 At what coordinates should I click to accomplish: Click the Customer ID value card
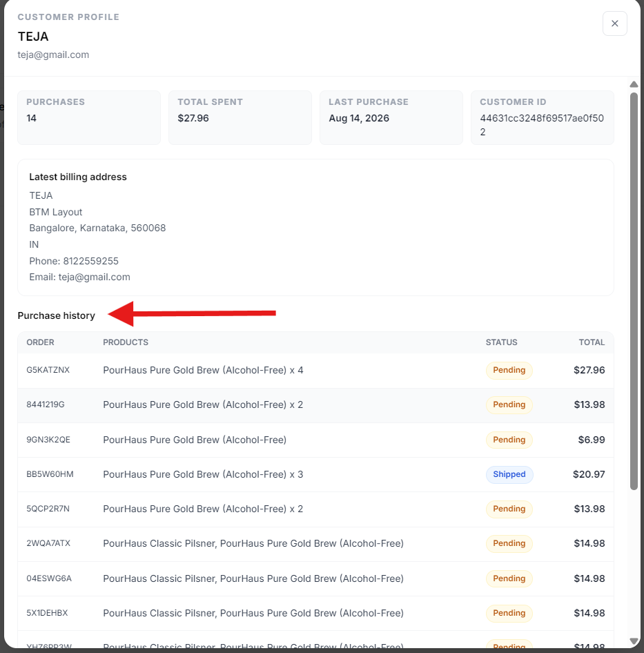click(x=543, y=118)
